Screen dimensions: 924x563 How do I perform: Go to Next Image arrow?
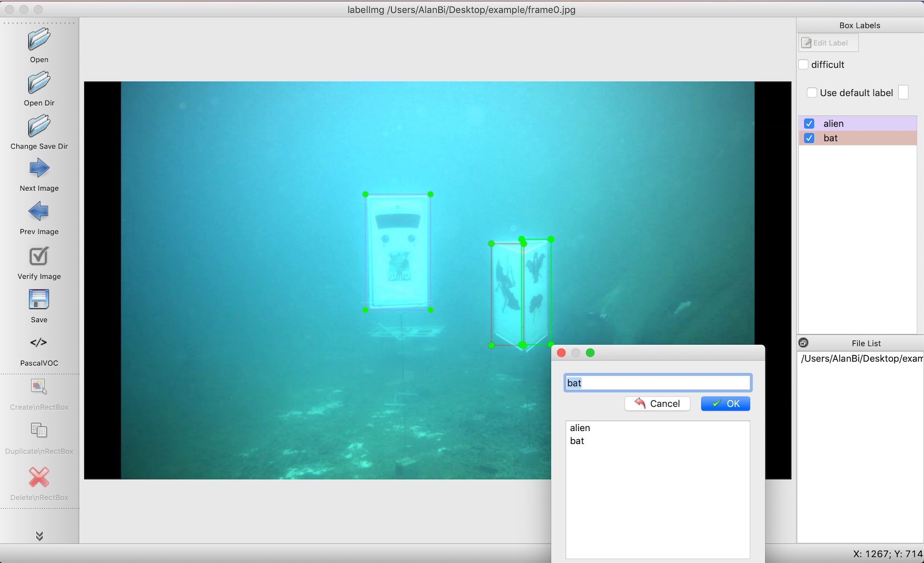(39, 168)
